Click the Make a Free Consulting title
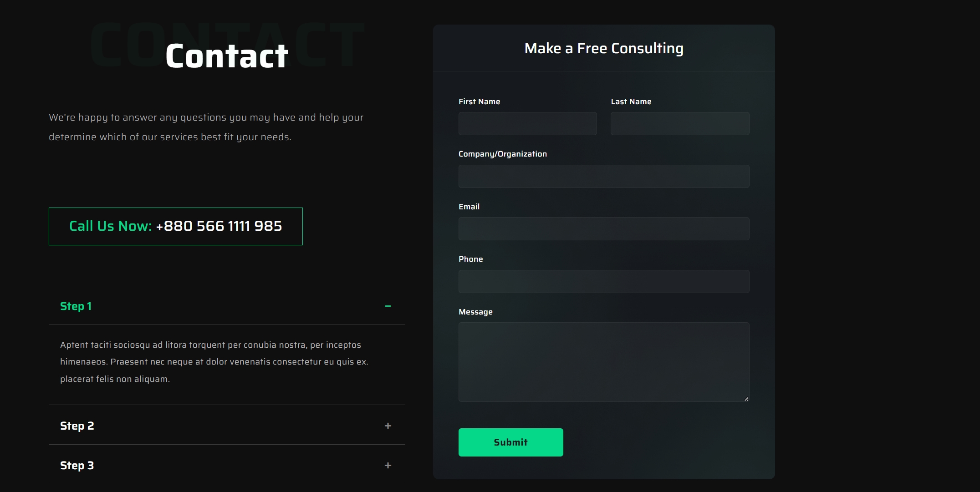 tap(603, 48)
